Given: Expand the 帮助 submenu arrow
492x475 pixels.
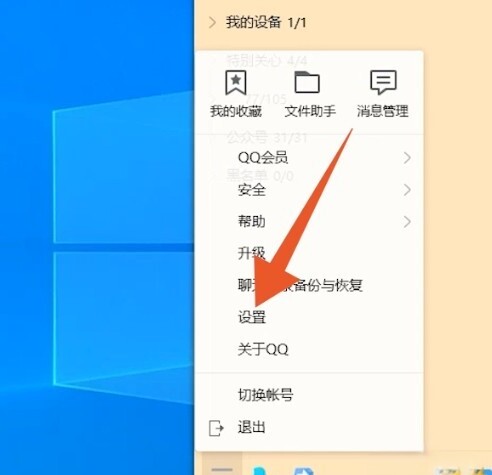Looking at the screenshot, I should click(x=407, y=222).
